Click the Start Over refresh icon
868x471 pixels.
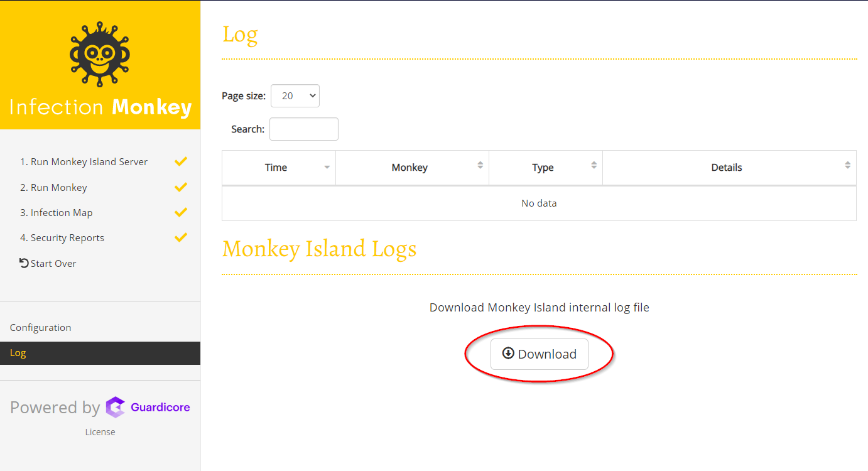click(24, 263)
